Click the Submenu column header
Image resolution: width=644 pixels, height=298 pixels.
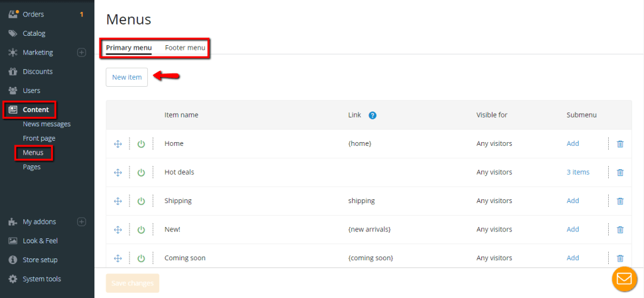click(582, 115)
